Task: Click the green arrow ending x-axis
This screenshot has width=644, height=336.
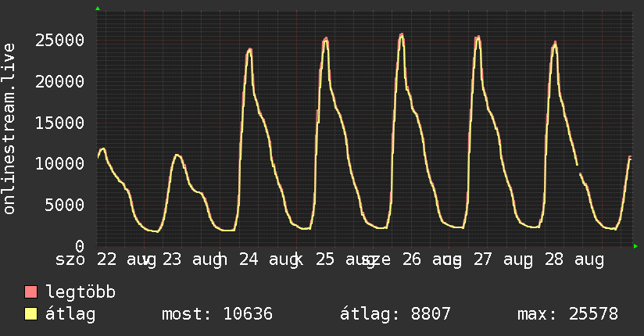Action: click(635, 246)
